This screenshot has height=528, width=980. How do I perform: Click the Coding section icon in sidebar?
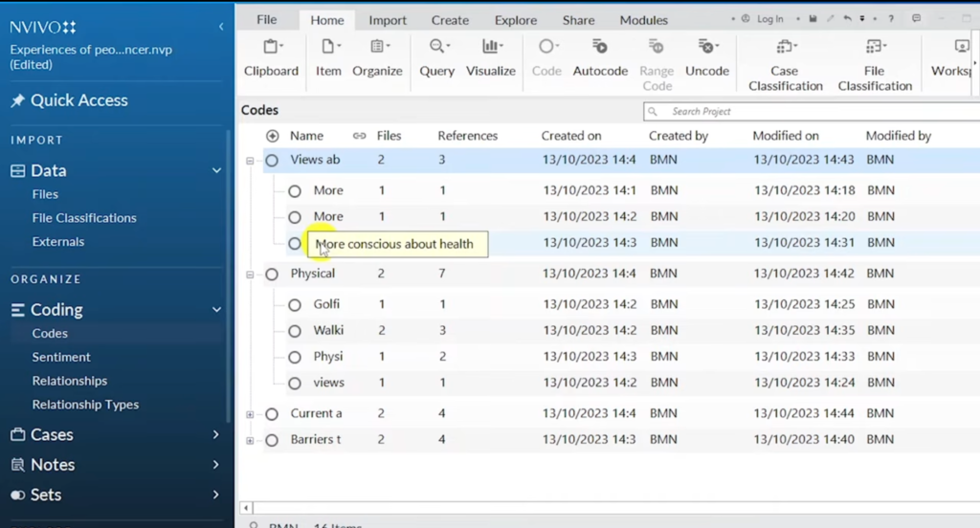(x=17, y=310)
